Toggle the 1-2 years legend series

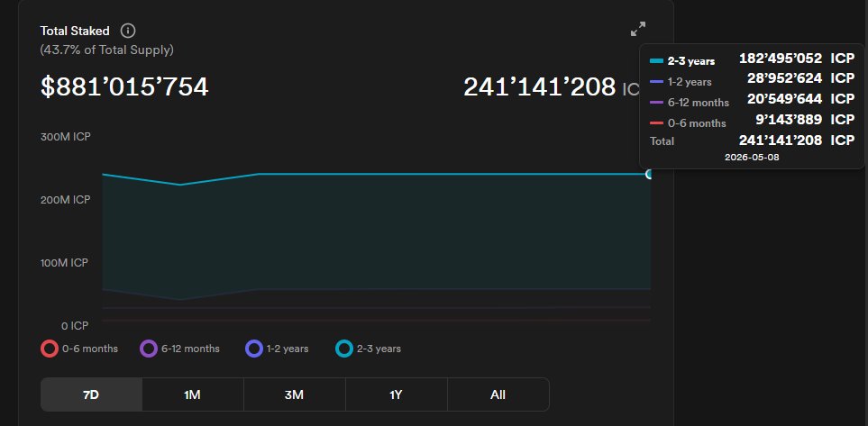tap(277, 349)
